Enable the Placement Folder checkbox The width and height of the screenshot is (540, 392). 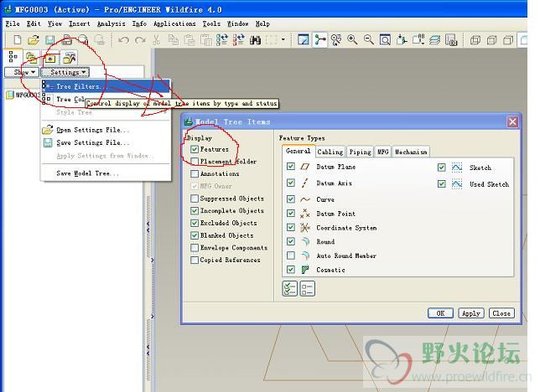pos(195,162)
